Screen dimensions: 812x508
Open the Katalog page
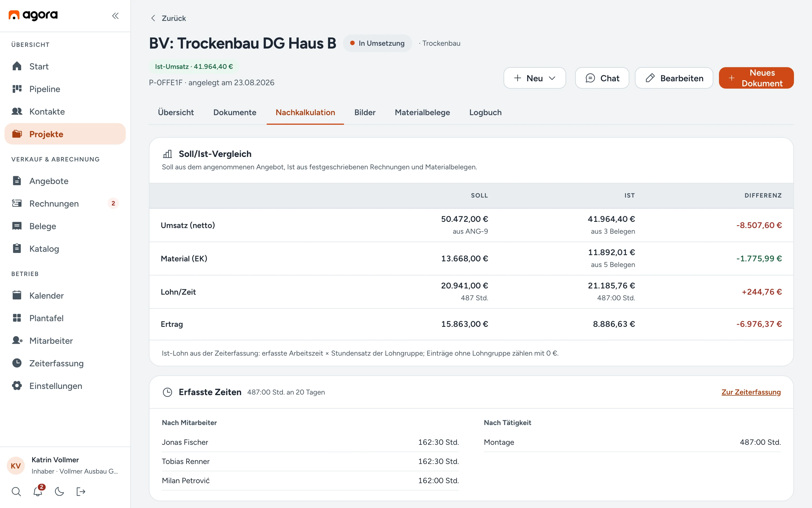click(x=65, y=248)
